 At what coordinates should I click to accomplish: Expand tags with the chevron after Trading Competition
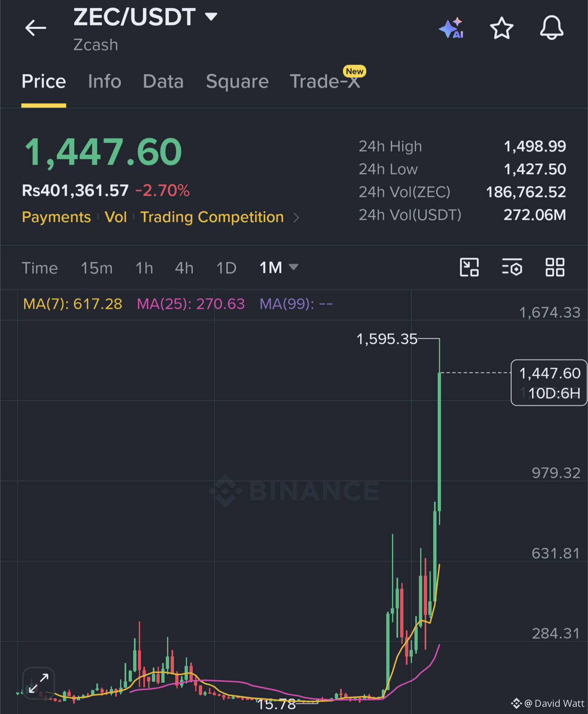pos(296,218)
